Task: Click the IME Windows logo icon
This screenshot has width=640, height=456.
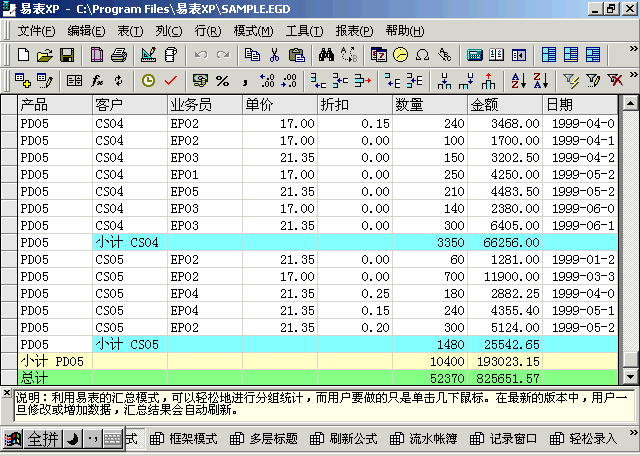Action: point(12,439)
